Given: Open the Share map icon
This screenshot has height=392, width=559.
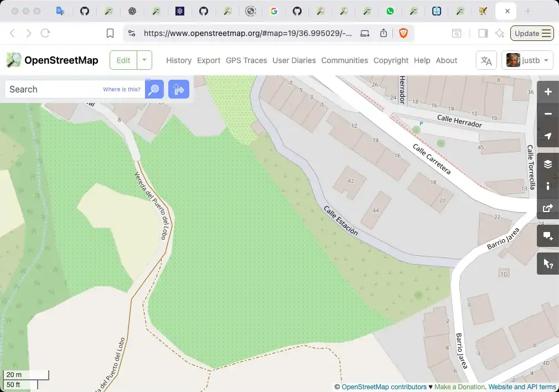Looking at the screenshot, I should tap(548, 208).
